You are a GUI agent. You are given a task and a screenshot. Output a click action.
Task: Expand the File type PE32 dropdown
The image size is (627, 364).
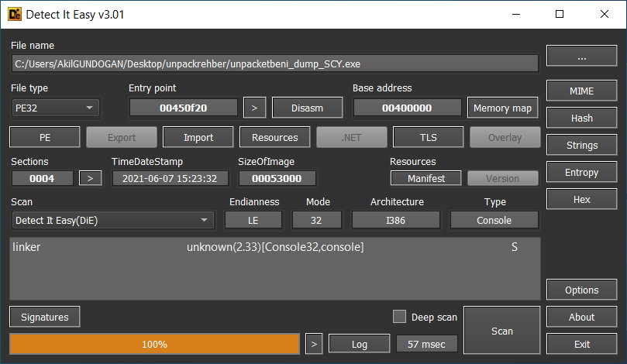click(x=55, y=108)
